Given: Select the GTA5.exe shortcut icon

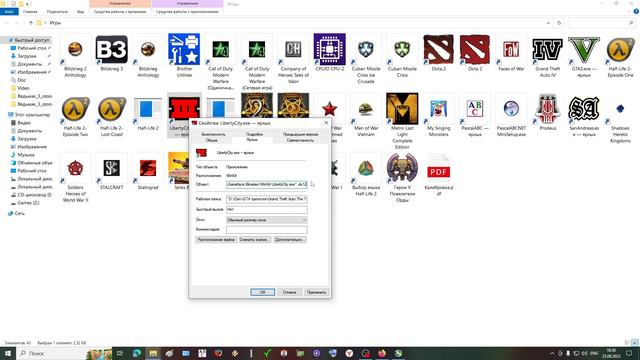Looking at the screenshot, I should coord(584,49).
